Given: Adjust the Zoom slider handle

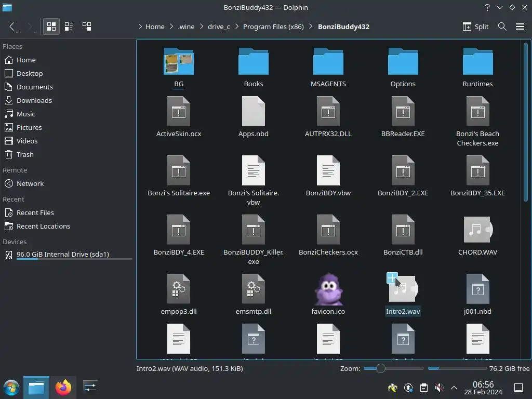Looking at the screenshot, I should click(x=381, y=368).
